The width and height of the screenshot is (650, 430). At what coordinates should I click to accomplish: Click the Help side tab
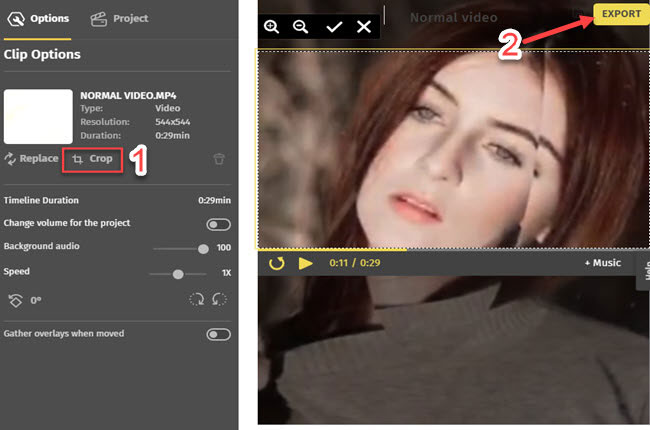[644, 272]
